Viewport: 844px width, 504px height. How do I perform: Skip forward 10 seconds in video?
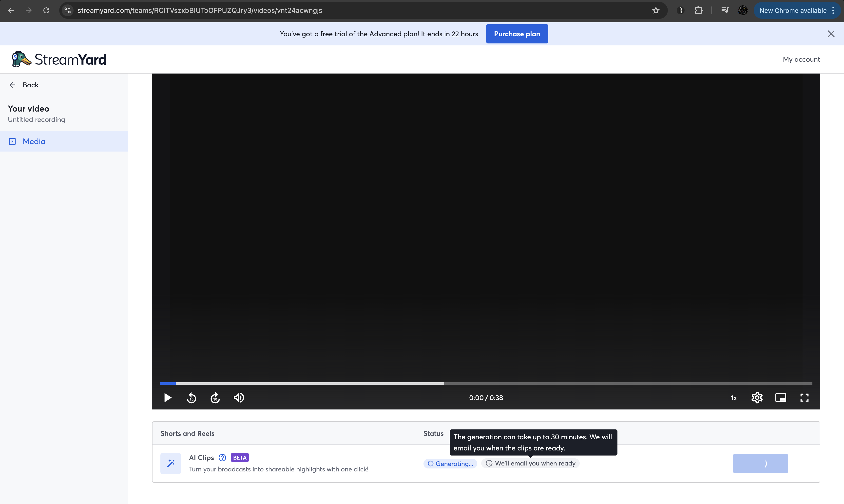point(215,398)
